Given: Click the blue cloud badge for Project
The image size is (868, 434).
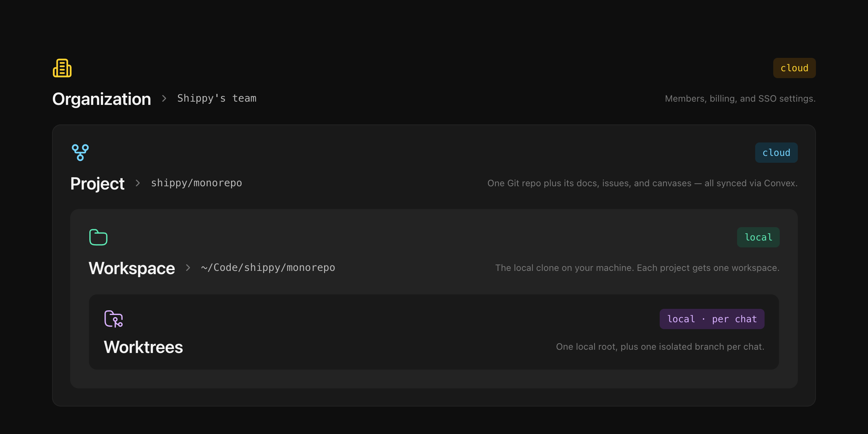Looking at the screenshot, I should pyautogui.click(x=776, y=153).
